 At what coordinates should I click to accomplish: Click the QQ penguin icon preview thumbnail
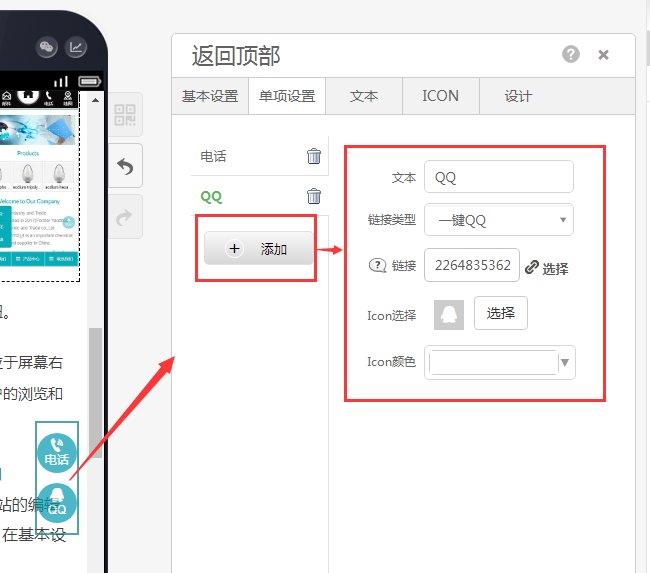[x=449, y=315]
